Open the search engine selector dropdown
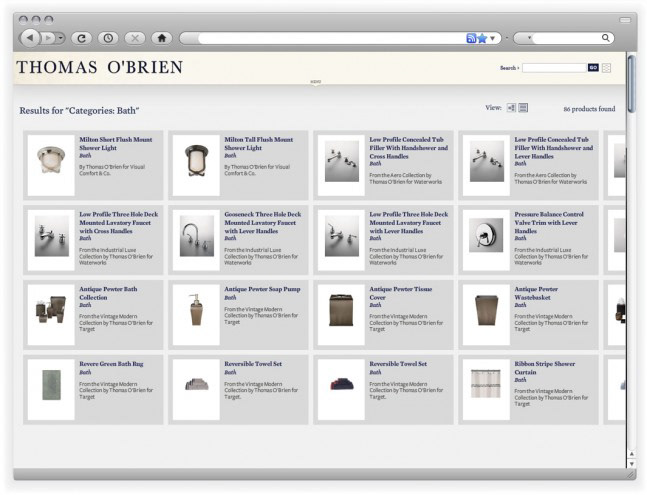Image resolution: width=647 pixels, height=495 pixels. (x=529, y=38)
